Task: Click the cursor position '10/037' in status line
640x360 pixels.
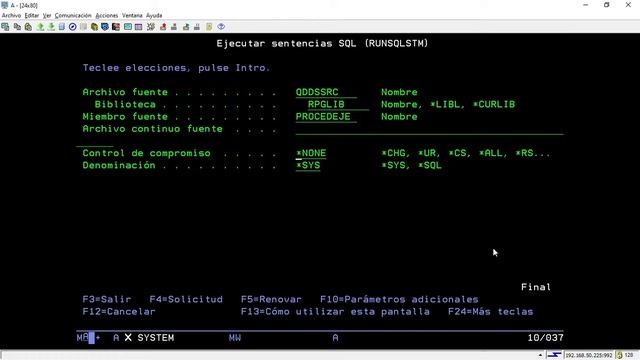Action: [x=545, y=338]
